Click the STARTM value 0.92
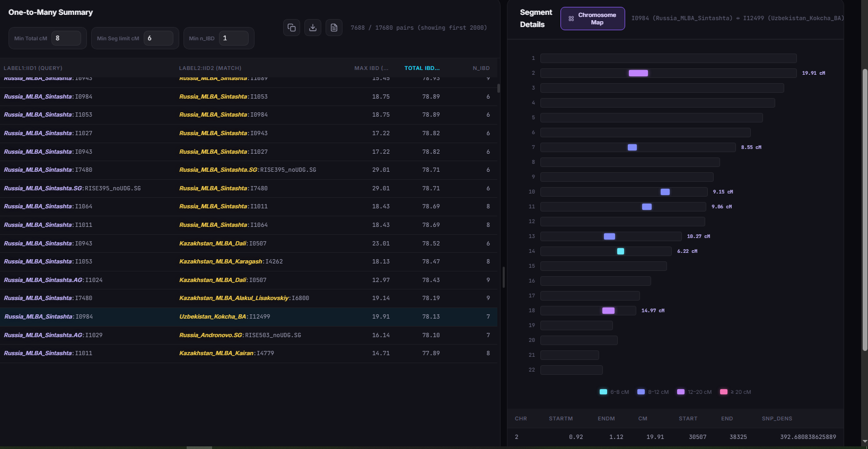The height and width of the screenshot is (449, 868). [x=576, y=437]
